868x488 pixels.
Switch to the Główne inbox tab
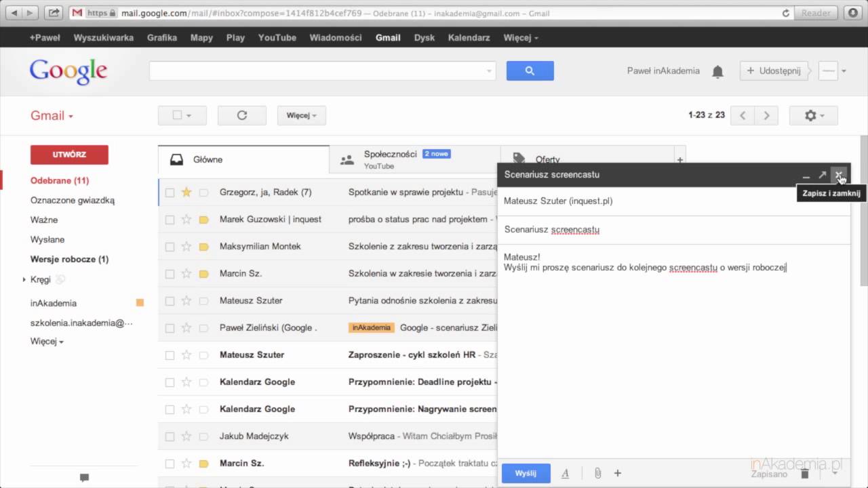(x=243, y=160)
